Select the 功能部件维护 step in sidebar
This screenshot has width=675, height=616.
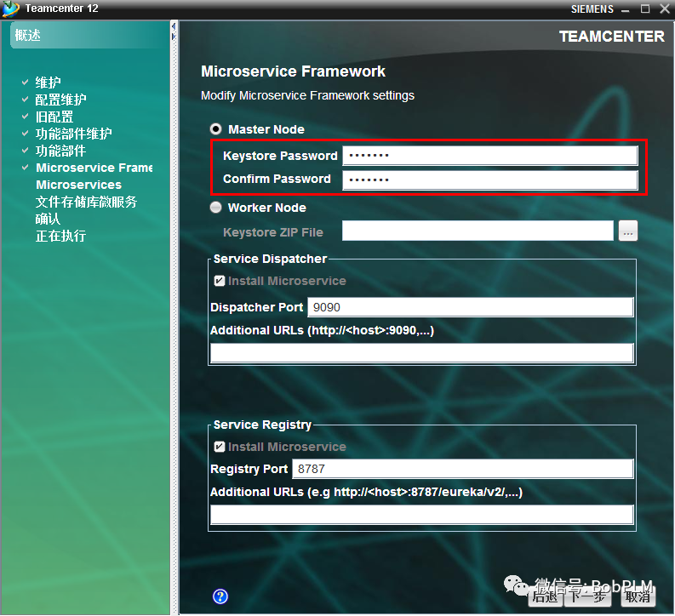[73, 134]
